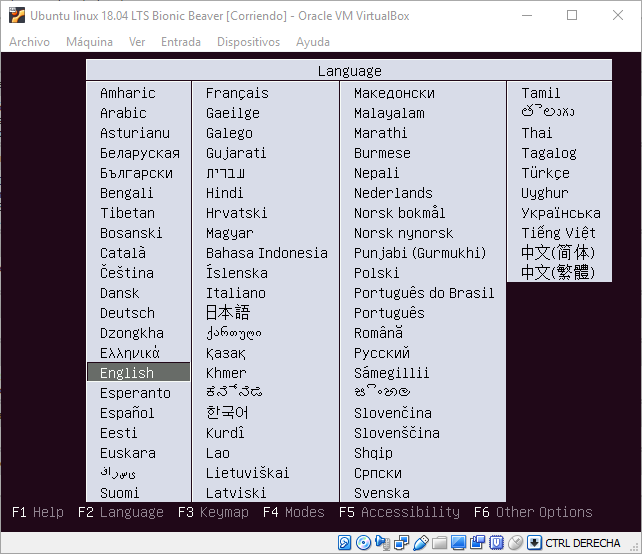Select Español in the language list
This screenshot has height=554, width=642.
pos(127,413)
